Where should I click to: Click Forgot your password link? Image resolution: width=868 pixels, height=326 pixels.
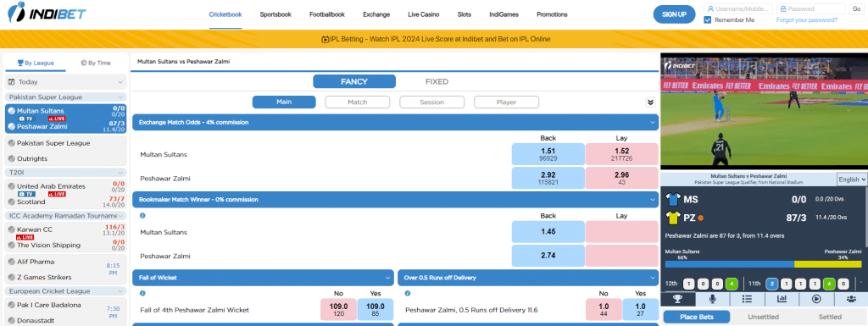coord(807,19)
